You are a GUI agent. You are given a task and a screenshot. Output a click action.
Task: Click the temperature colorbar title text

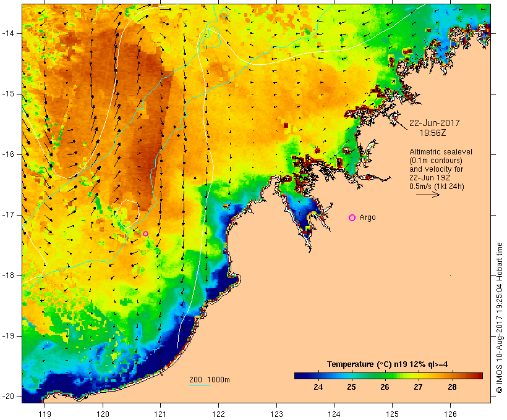pyautogui.click(x=388, y=364)
